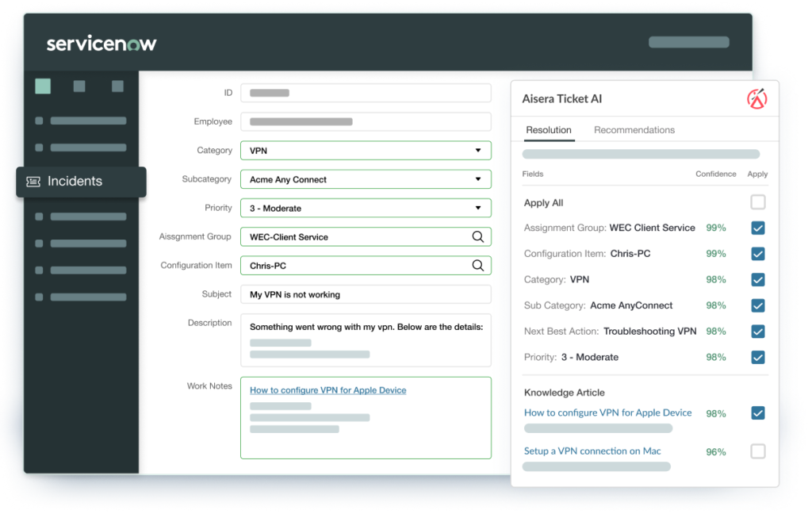812x514 pixels.
Task: Click the Subject field reading My VPN is not working
Action: click(x=366, y=293)
